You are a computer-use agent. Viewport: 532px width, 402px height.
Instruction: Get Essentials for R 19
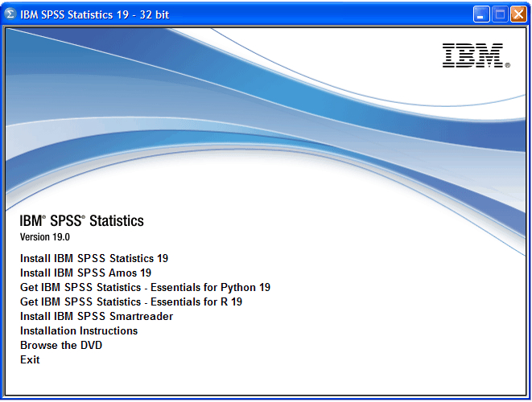coord(131,301)
